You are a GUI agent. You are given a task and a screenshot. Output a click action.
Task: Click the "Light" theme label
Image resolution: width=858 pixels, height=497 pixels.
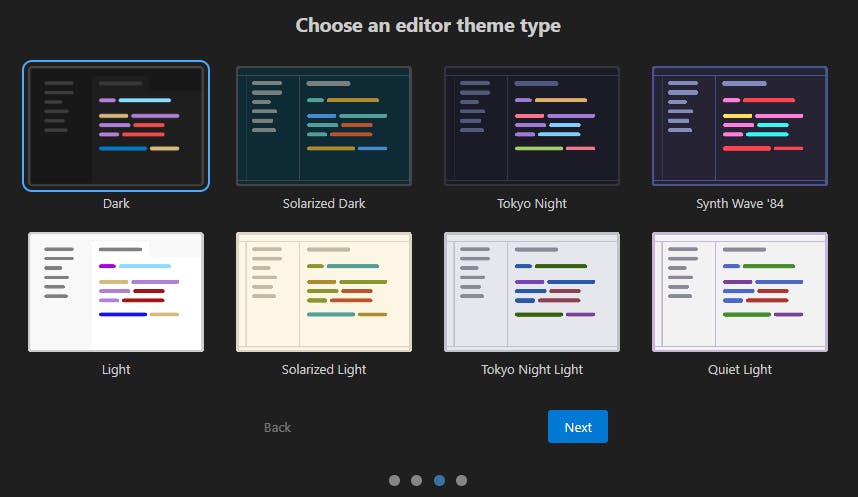click(x=116, y=369)
